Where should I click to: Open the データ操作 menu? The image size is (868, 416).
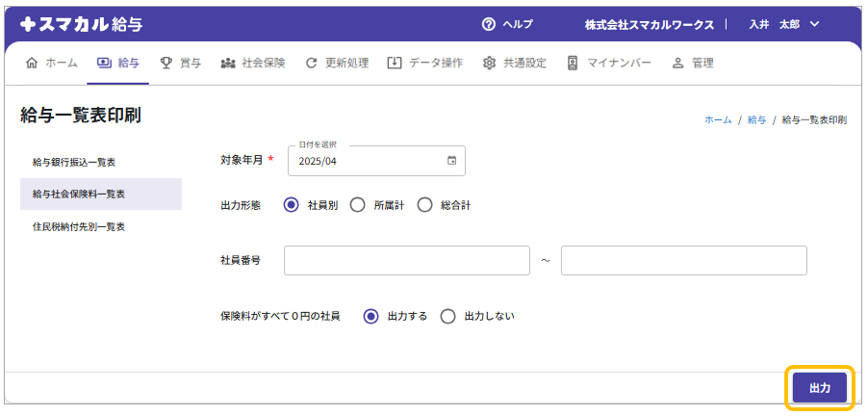tap(424, 63)
